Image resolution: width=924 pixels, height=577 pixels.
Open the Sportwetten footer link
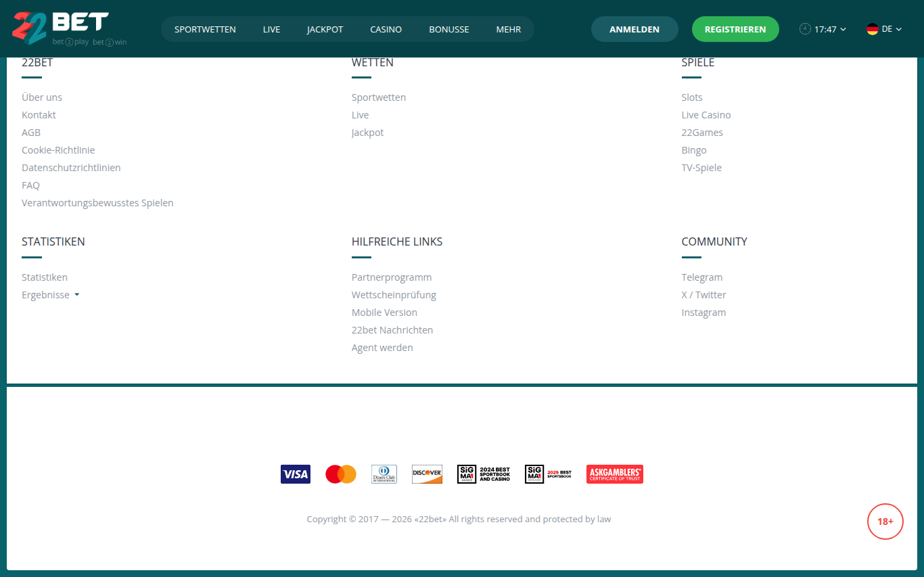tap(379, 97)
